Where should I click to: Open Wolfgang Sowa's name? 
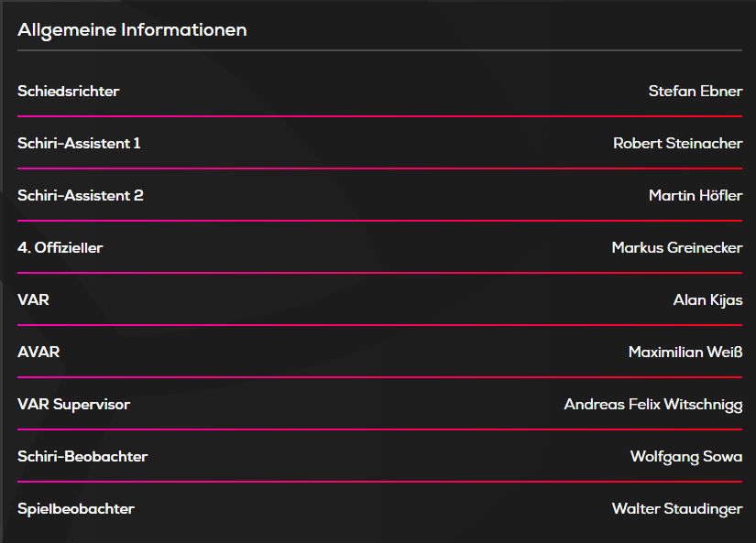coord(685,457)
